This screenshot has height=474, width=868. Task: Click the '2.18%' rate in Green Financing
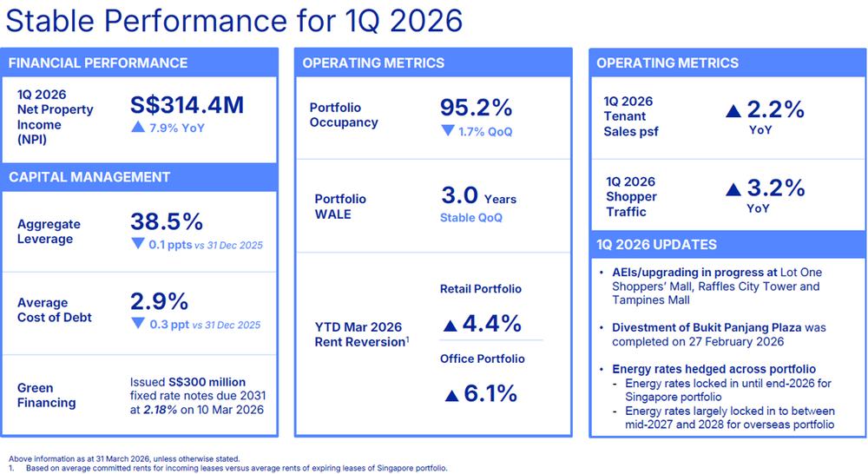(161, 410)
